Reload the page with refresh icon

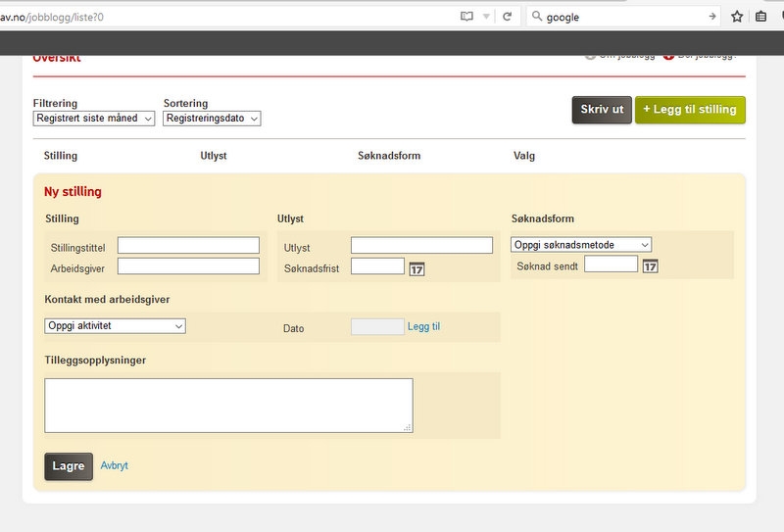pyautogui.click(x=507, y=17)
